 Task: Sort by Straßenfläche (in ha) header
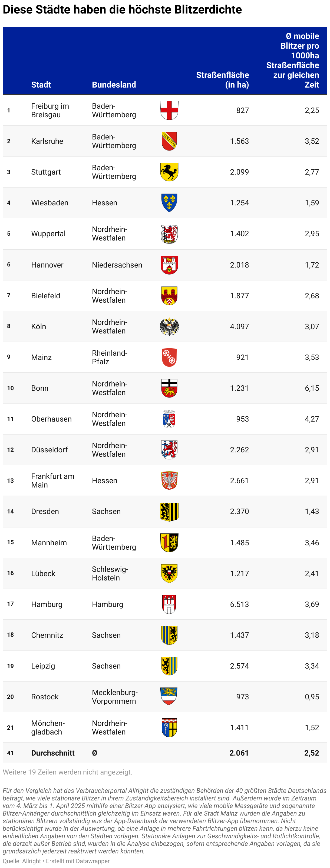tap(223, 80)
